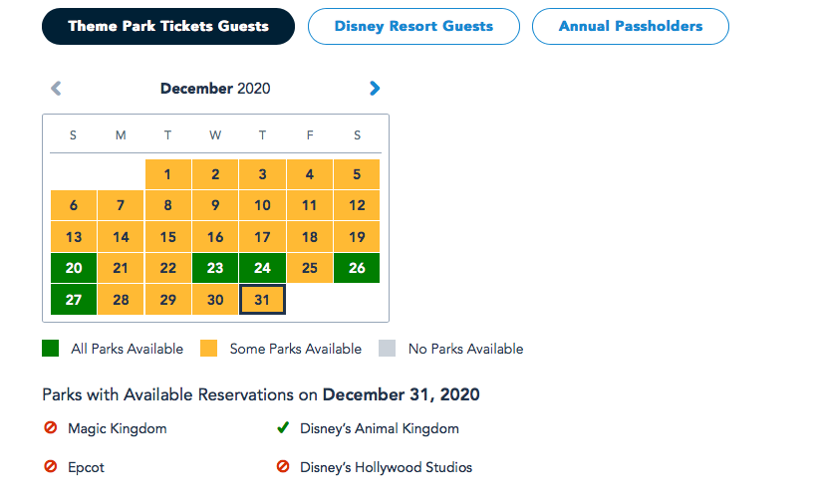Click Disney's Hollywood Studios park name
818x504 pixels.
[386, 467]
